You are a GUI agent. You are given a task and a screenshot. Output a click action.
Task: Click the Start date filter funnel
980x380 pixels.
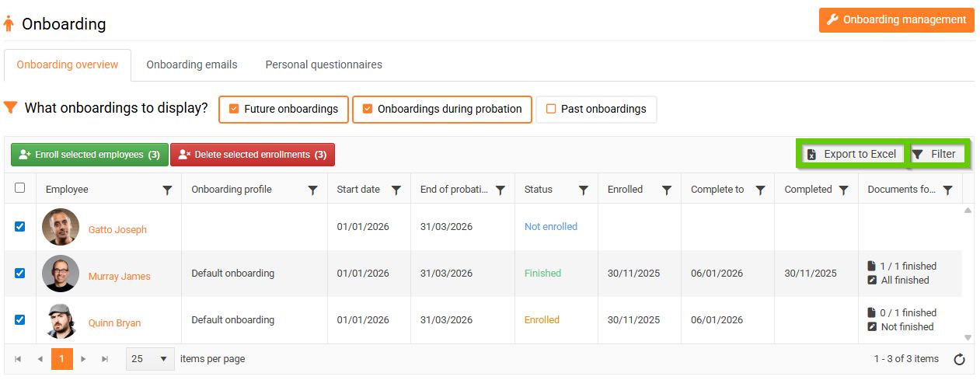click(x=396, y=190)
